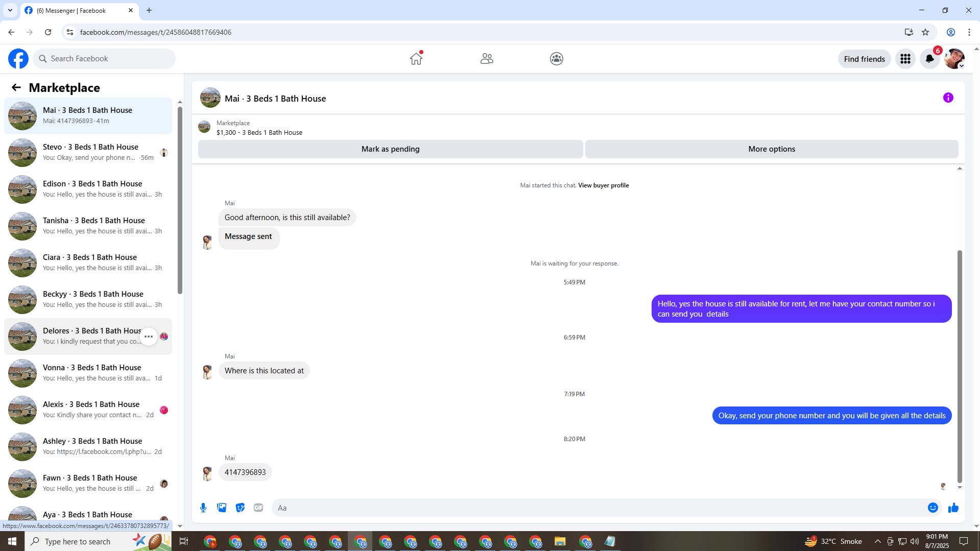View site information icon in address bar

point(70,32)
